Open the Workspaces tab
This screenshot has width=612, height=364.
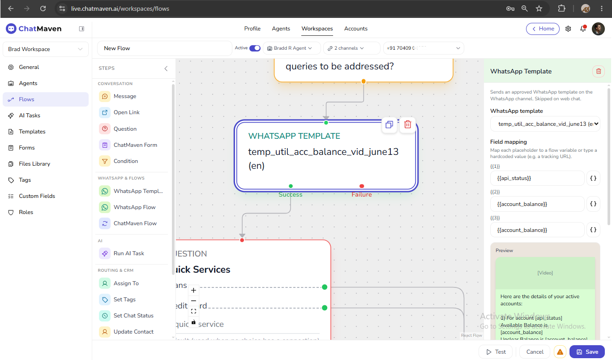tap(317, 29)
